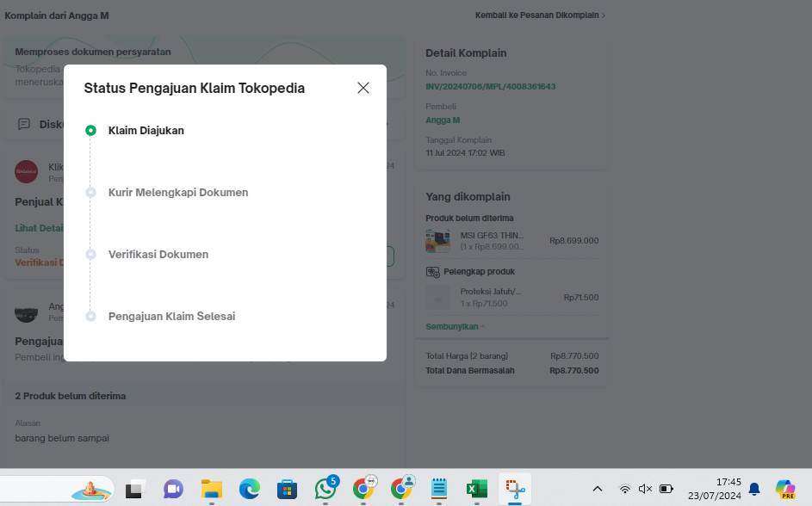The image size is (812, 506).
Task: Select the Pengajuan Klaim Selesai step dot
Action: [x=90, y=316]
